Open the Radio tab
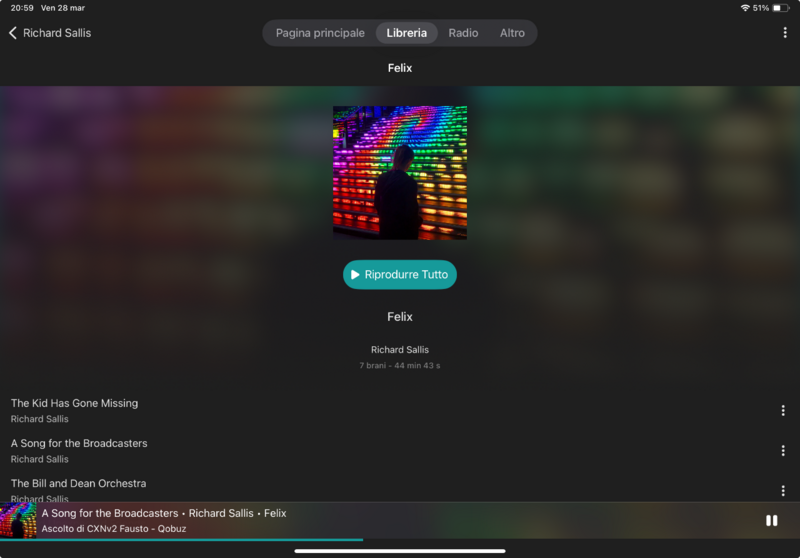 coord(463,33)
